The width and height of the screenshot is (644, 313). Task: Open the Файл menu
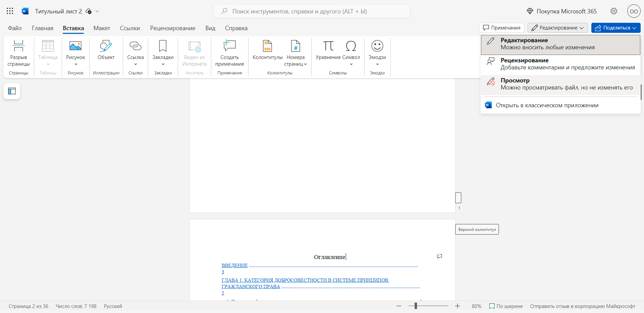[x=15, y=28]
